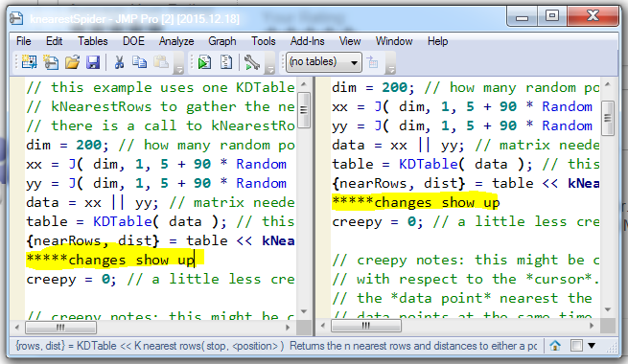Click the greyed-out table icon beside the tables dropdown
The image size is (628, 364).
pos(372,62)
